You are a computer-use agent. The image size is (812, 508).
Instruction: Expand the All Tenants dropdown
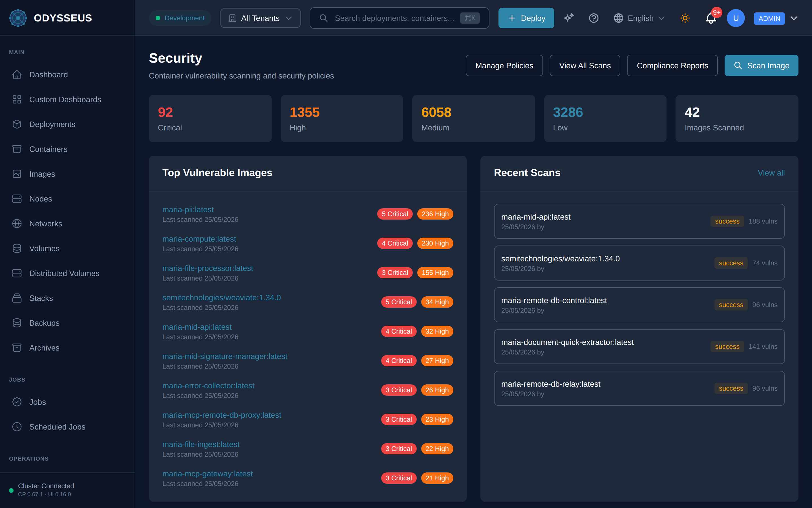tap(261, 18)
